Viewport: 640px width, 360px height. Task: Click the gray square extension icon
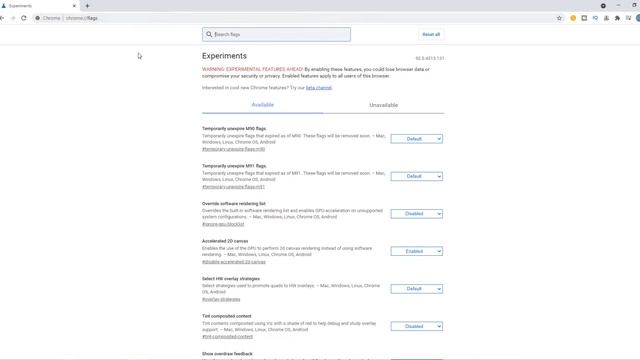tap(584, 18)
